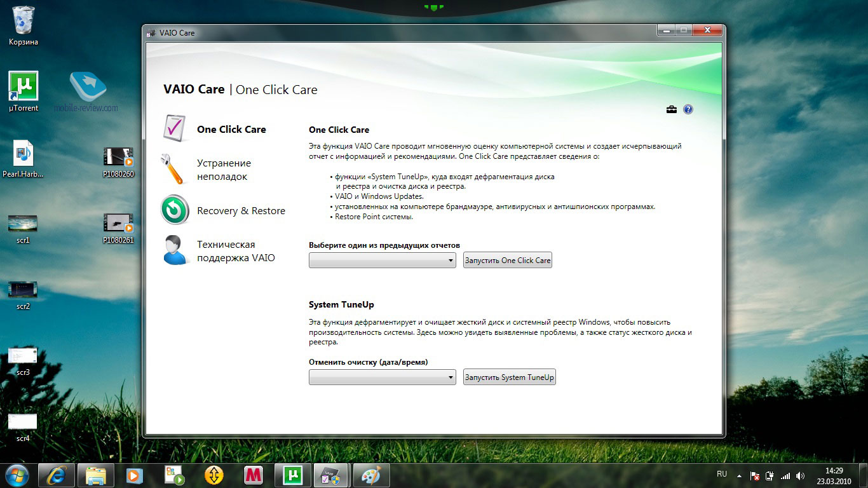The image size is (868, 488).
Task: Open the Paint palette taskbar icon
Action: pyautogui.click(x=371, y=475)
